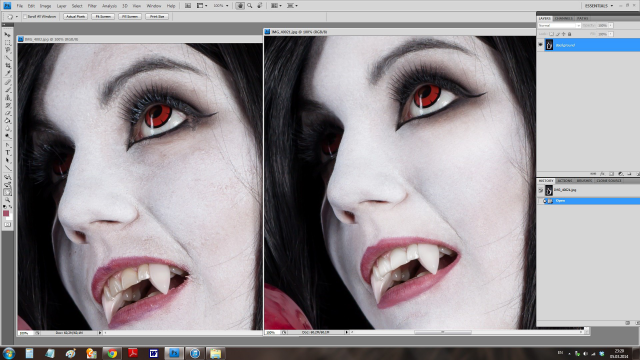This screenshot has height=360, width=640.
Task: Click the foreground color swatch
Action: pos(6,214)
